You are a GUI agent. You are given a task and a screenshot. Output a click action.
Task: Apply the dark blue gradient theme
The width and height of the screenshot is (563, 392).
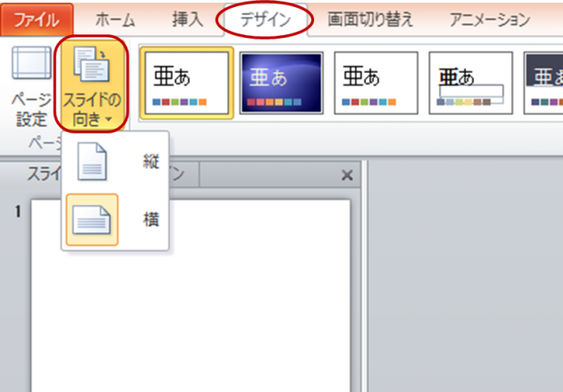pyautogui.click(x=281, y=83)
